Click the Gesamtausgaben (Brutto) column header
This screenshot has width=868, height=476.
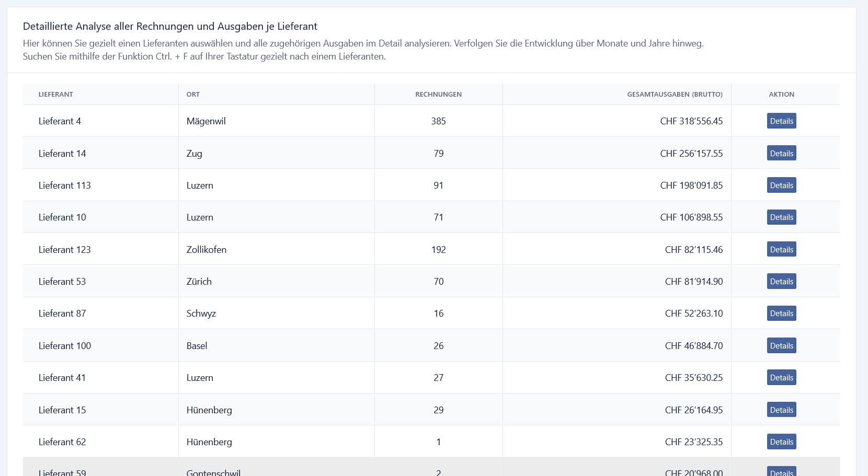coord(675,95)
